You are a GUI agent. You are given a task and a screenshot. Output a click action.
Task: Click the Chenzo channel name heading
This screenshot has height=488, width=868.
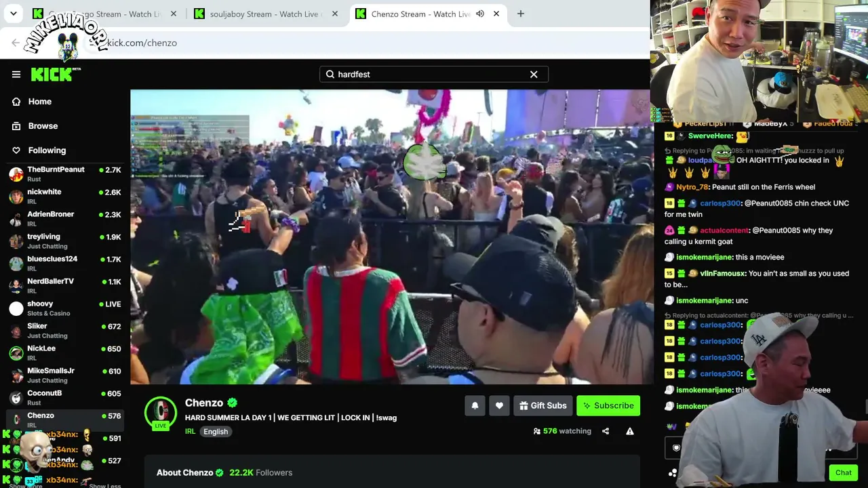coord(204,403)
